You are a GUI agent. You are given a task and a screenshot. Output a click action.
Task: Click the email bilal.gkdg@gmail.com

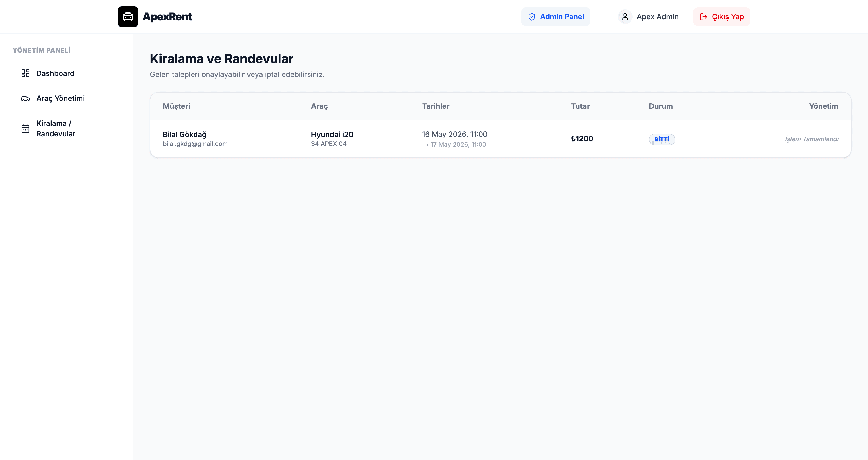pos(195,144)
